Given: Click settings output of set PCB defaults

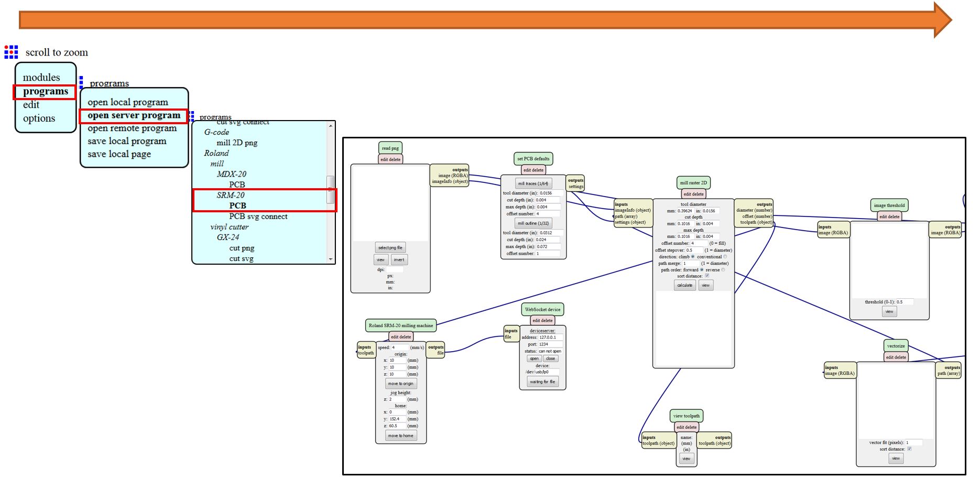Looking at the screenshot, I should pos(576,187).
